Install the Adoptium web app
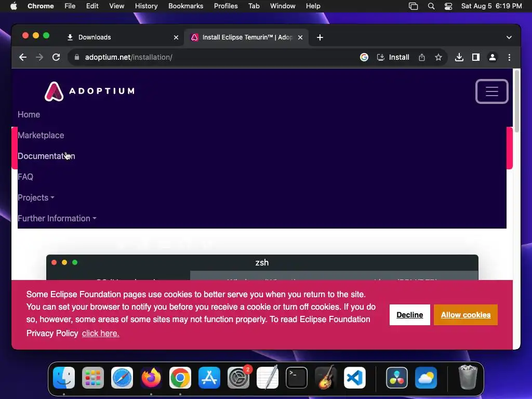Image resolution: width=532 pixels, height=399 pixels. [x=393, y=57]
